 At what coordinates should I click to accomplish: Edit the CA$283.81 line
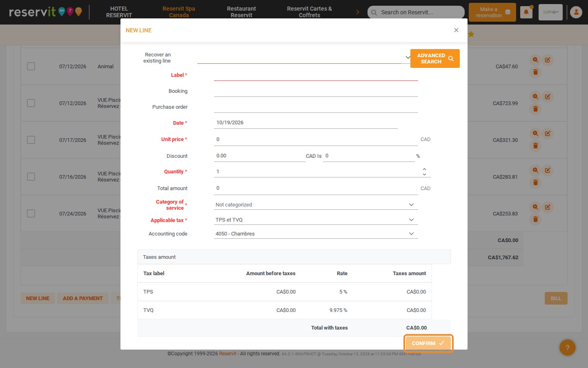pos(548,170)
